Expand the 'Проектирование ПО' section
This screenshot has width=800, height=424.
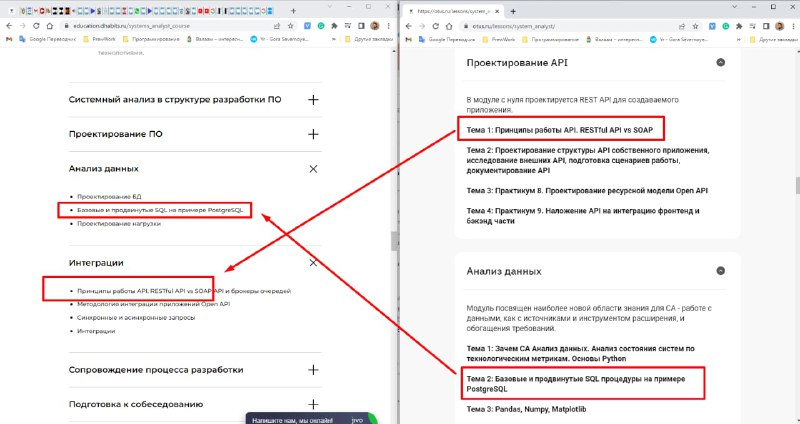(x=313, y=134)
